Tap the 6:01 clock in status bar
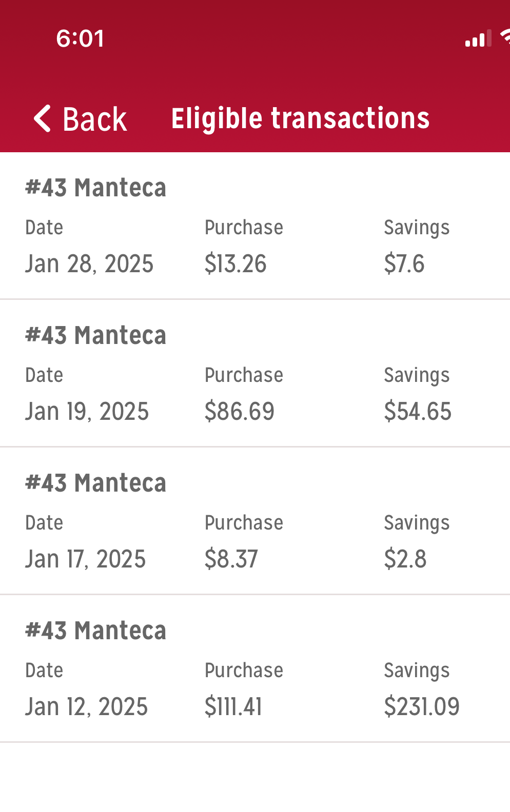Viewport: 510px width, 812px height. [80, 39]
